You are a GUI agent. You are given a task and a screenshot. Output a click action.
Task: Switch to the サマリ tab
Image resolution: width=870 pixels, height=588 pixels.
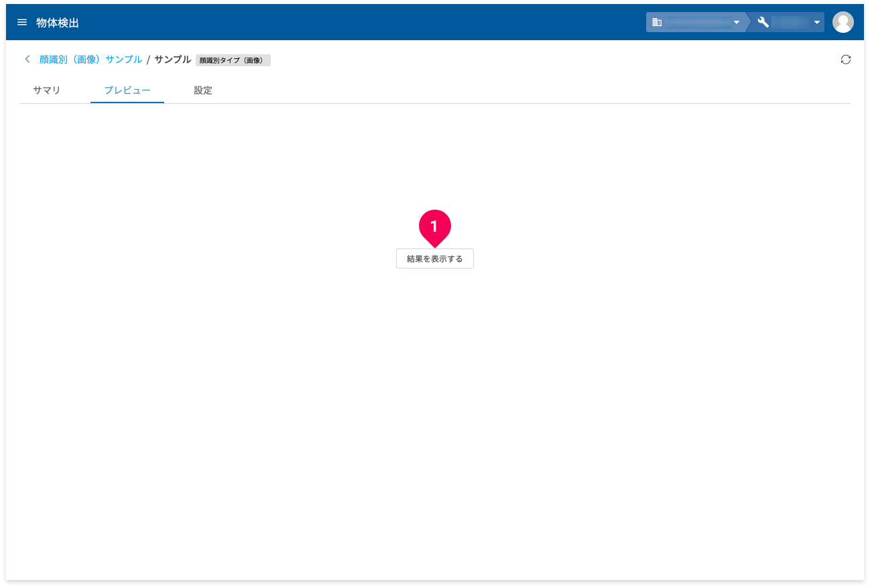47,90
